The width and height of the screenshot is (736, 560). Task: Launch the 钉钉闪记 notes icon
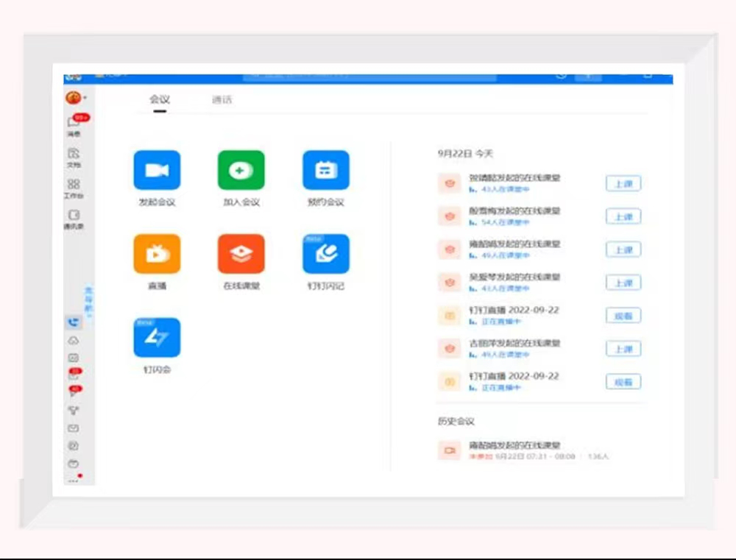tap(325, 254)
